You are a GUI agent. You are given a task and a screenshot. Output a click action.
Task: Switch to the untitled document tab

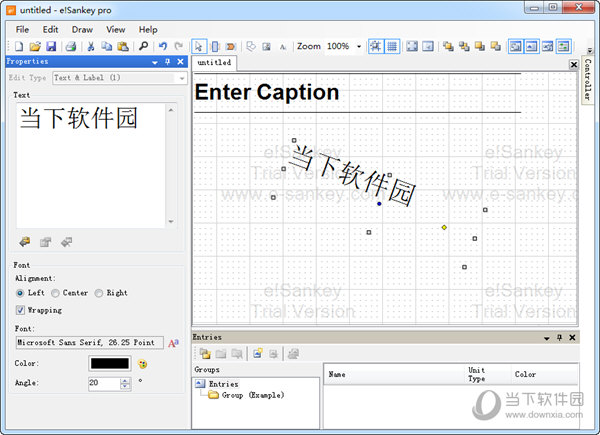pos(214,63)
